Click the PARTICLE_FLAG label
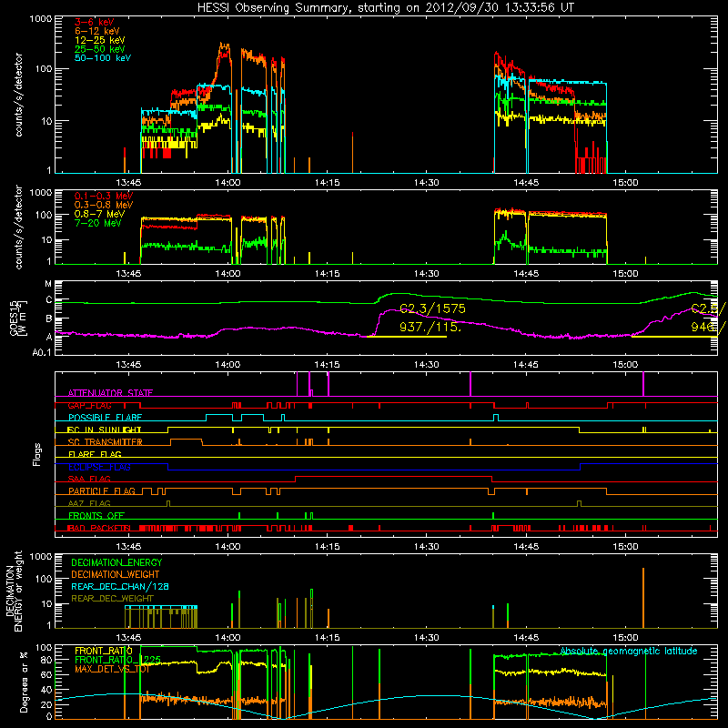Screen dimensions: 728x728 click(102, 490)
